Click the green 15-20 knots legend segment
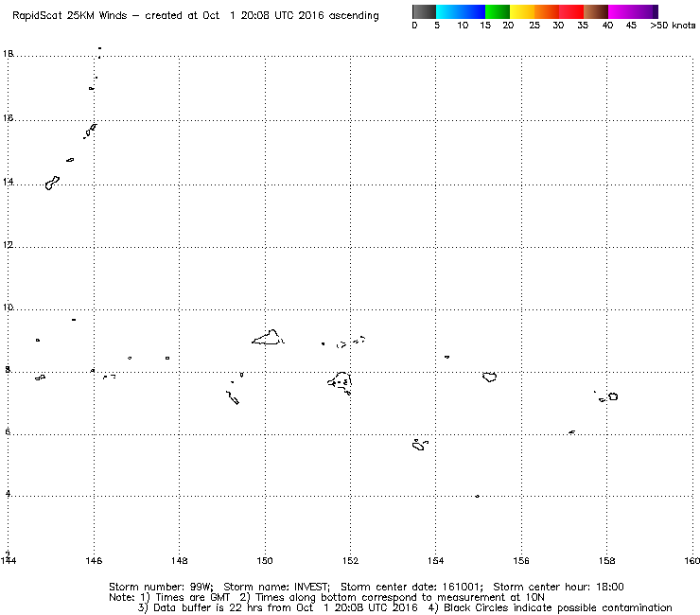This screenshot has width=700, height=615. (498, 11)
